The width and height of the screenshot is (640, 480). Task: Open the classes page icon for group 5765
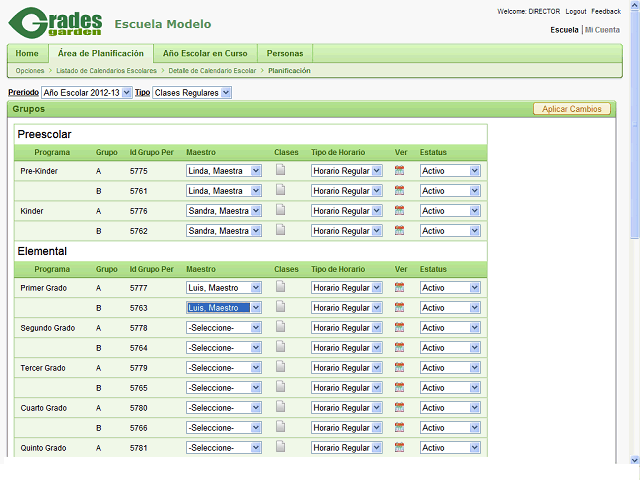(x=280, y=387)
